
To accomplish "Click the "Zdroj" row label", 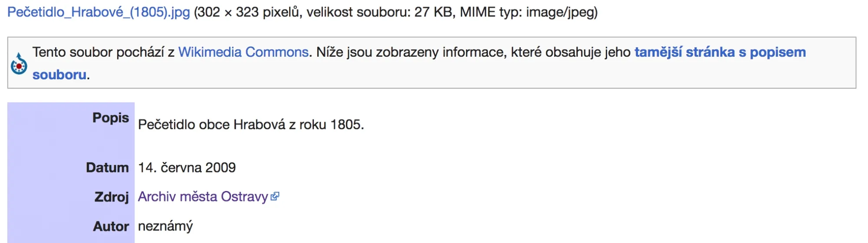I will (112, 197).
